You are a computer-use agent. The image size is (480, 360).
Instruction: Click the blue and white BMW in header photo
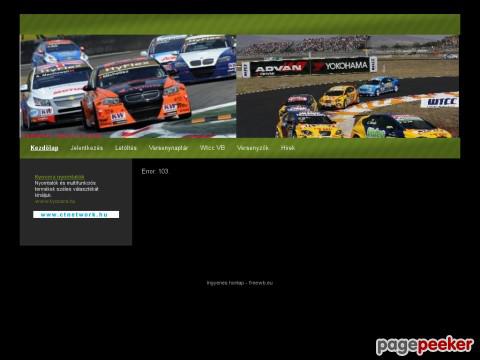tap(205, 58)
